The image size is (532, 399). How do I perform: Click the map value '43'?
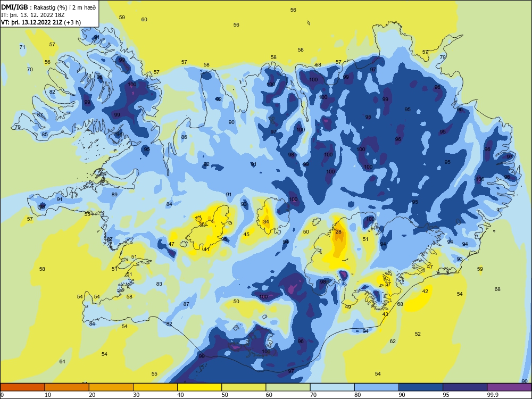click(x=385, y=314)
